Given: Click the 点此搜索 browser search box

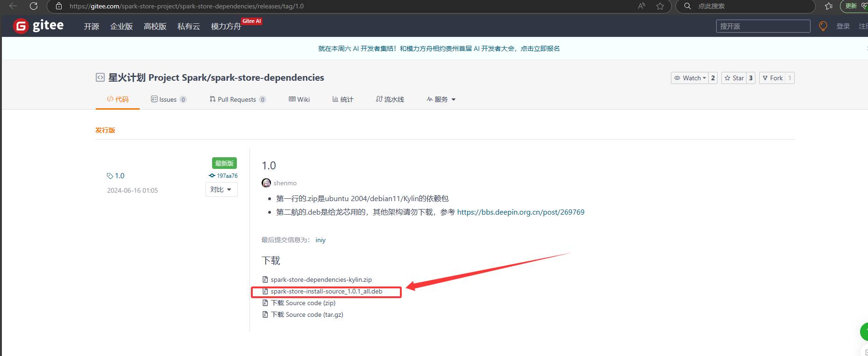Looking at the screenshot, I should 746,6.
